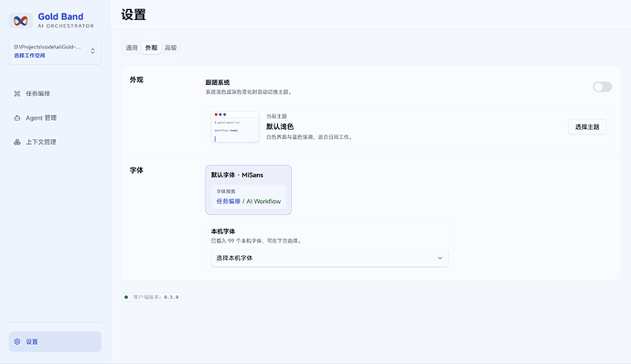Expand the workspace selector arrows
This screenshot has width=631, height=364.
(92, 51)
